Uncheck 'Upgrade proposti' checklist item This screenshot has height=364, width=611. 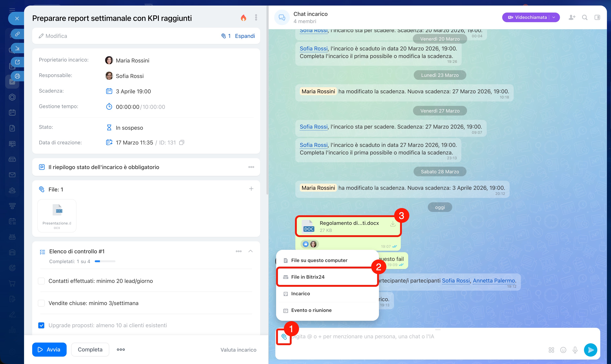pyautogui.click(x=41, y=325)
